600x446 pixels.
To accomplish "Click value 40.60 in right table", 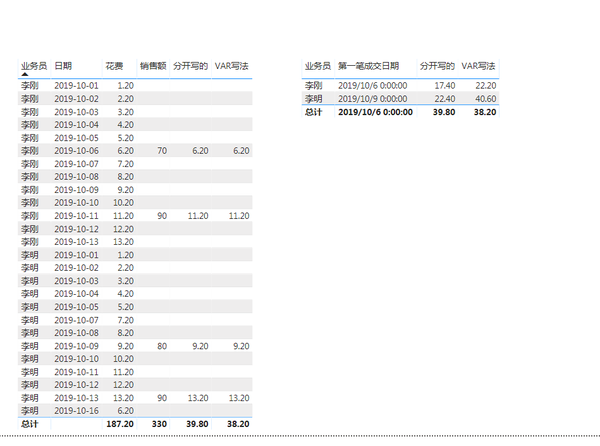I will point(486,99).
